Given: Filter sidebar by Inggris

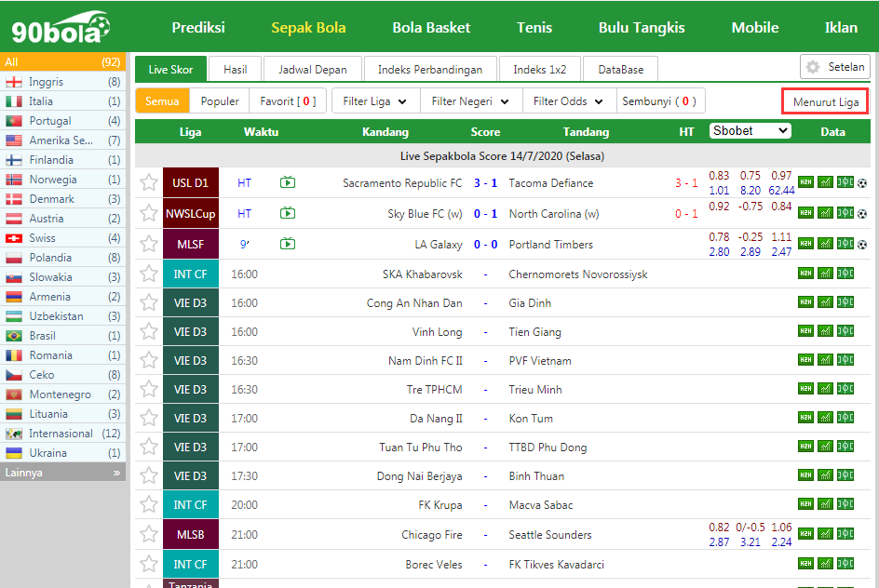Looking at the screenshot, I should (x=62, y=82).
